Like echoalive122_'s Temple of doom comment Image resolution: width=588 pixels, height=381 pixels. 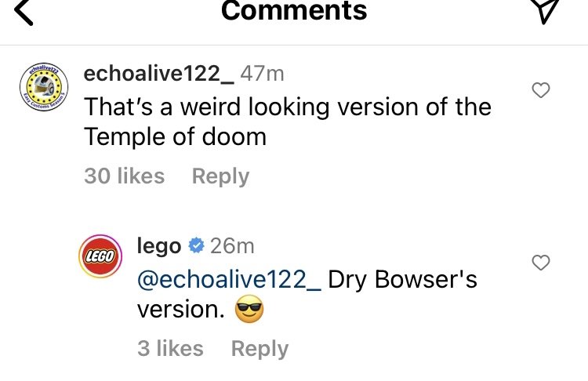point(541,91)
